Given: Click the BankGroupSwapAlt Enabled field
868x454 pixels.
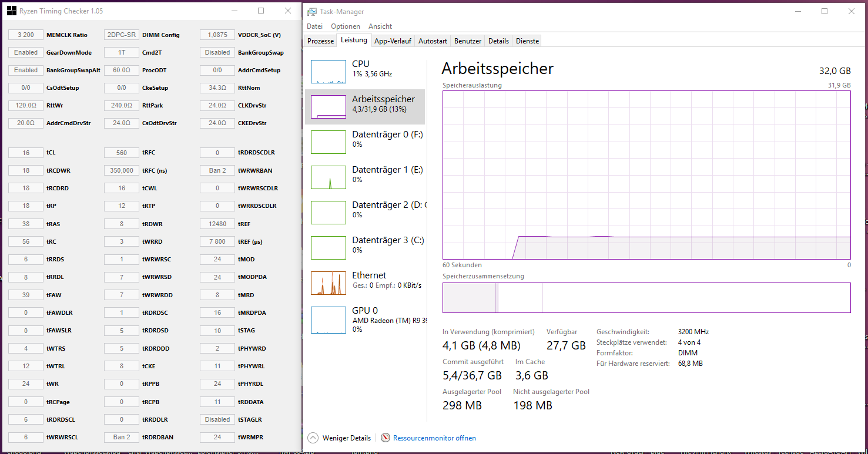Looking at the screenshot, I should (x=26, y=70).
